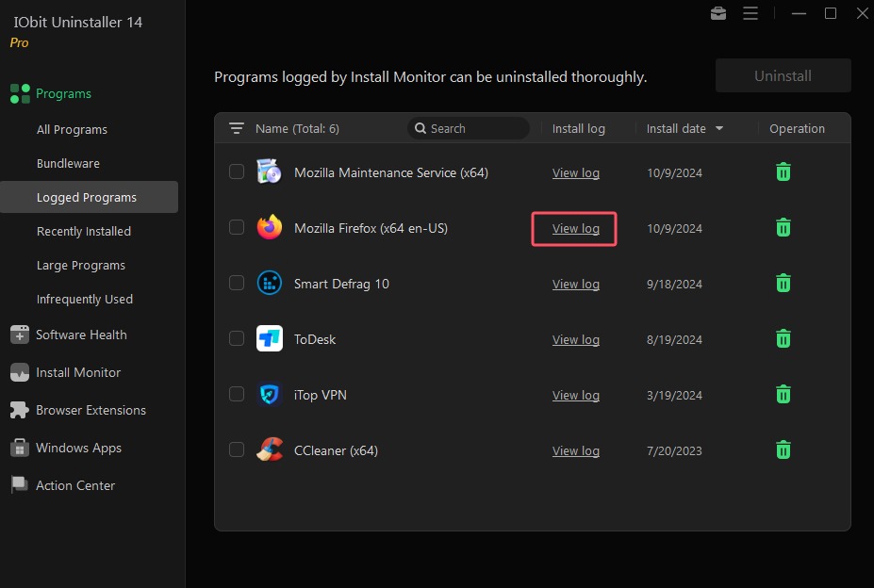This screenshot has height=588, width=874.
Task: Click the Install Monitor icon
Action: click(20, 372)
